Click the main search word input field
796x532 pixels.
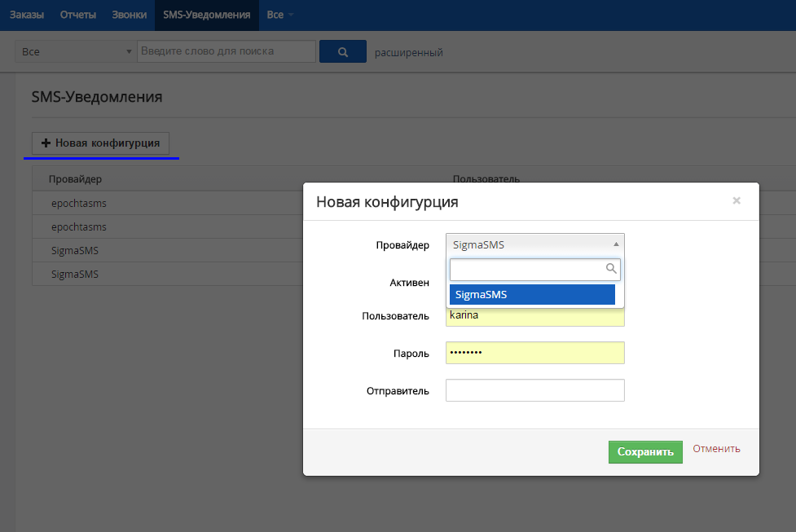[x=226, y=52]
